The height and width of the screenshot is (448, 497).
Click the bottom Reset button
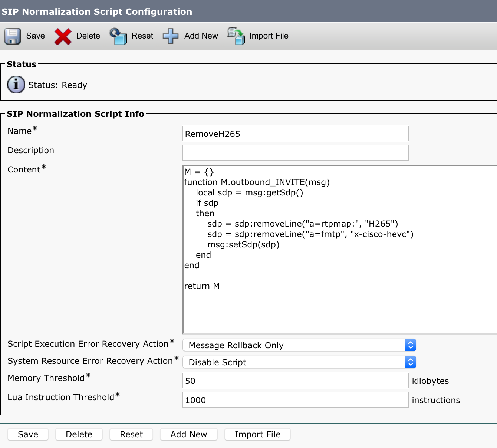point(131,434)
